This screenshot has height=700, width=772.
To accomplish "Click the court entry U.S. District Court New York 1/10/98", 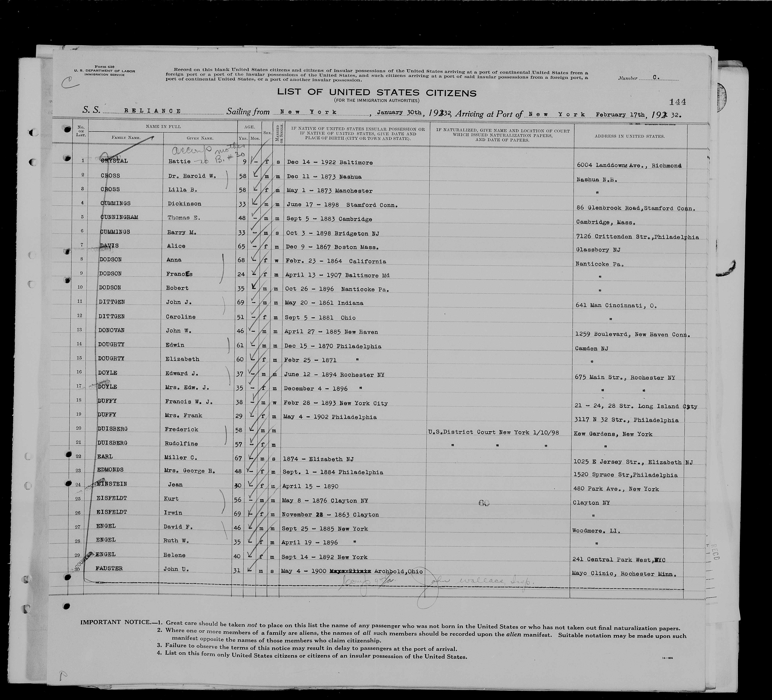I will (x=494, y=432).
